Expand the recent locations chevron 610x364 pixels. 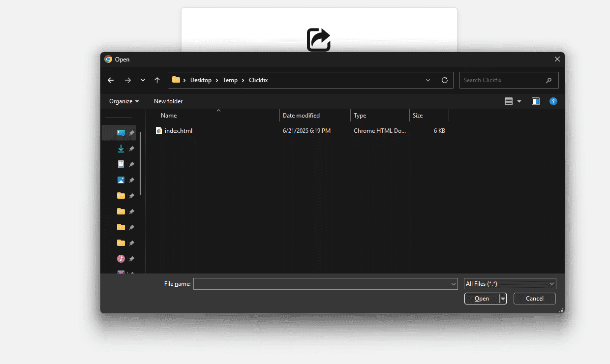tap(143, 80)
